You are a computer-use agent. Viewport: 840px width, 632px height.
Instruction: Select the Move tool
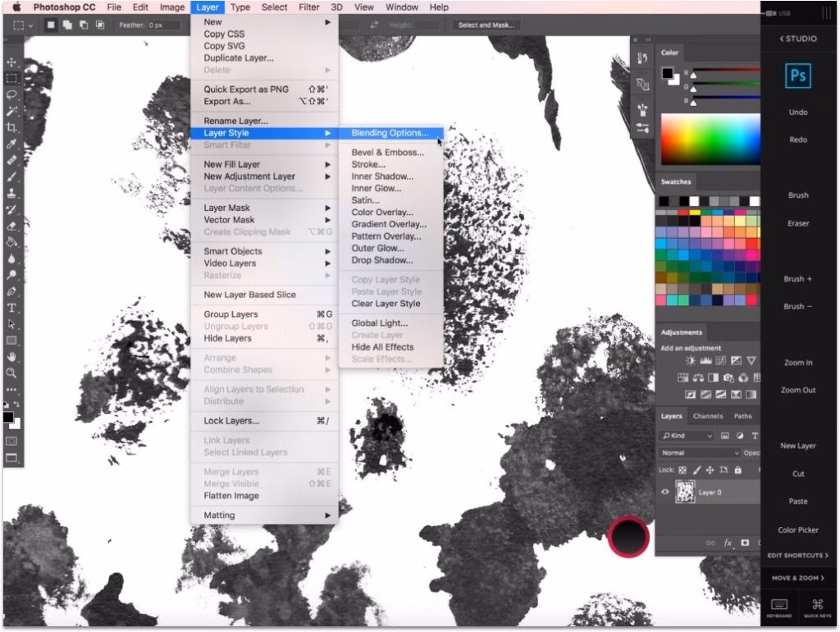[11, 62]
